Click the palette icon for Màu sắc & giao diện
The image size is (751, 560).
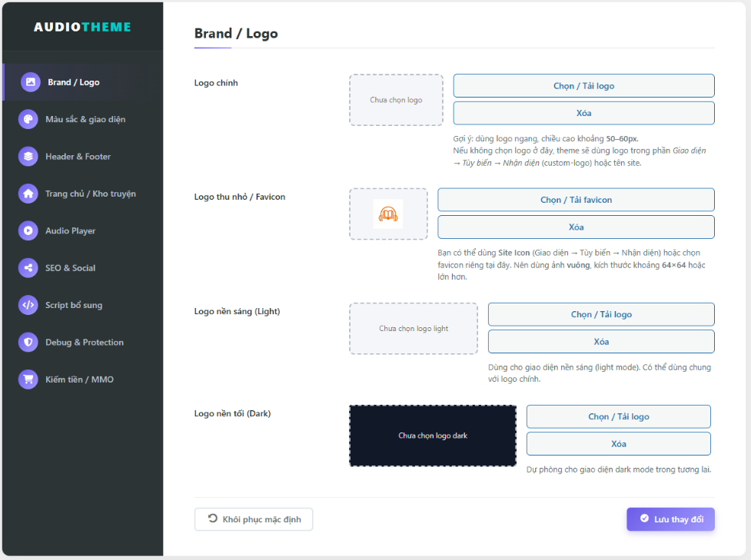(x=28, y=119)
